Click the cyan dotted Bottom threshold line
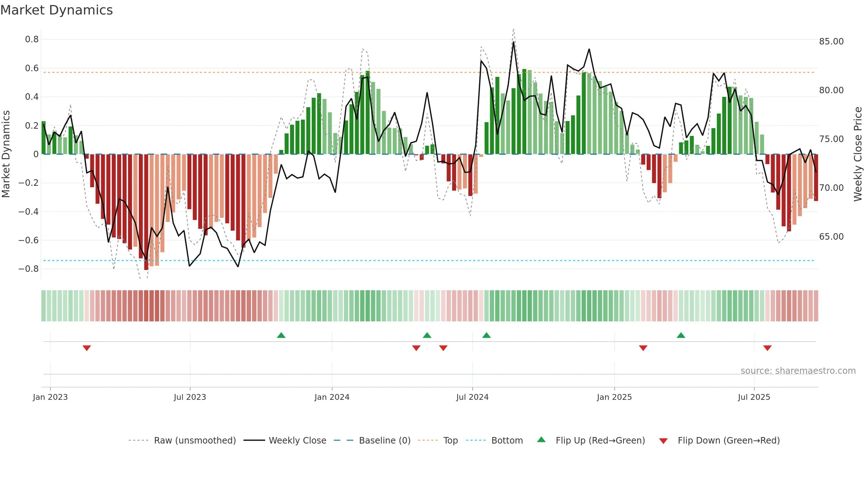Screen dimensions: 868x488 (x=429, y=260)
